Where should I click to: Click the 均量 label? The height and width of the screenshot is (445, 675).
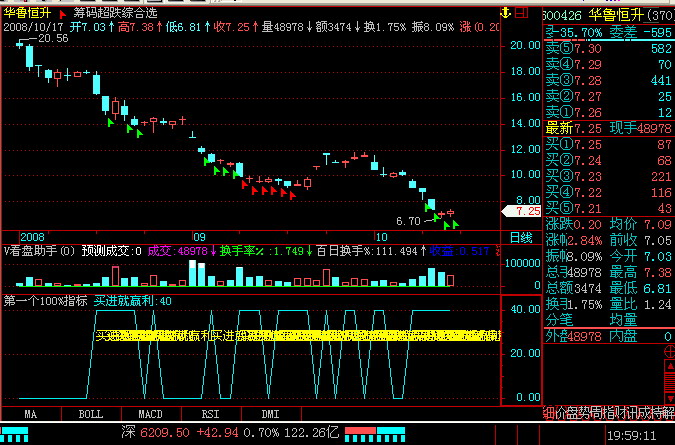coord(623,320)
